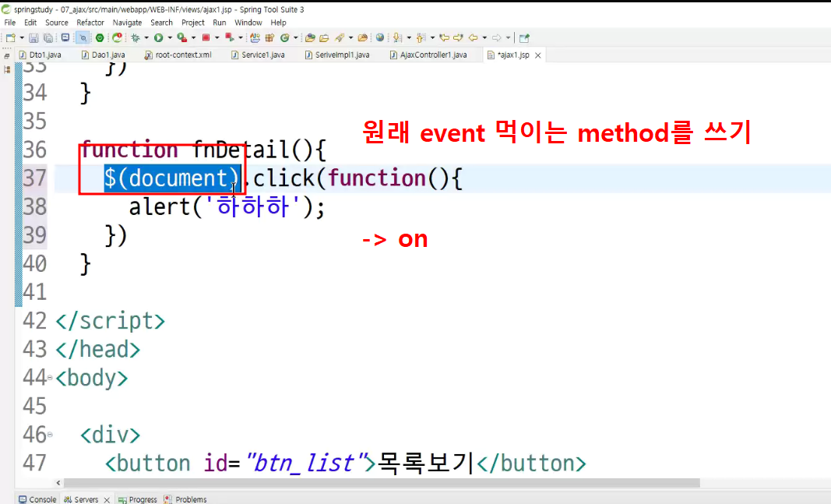The image size is (831, 504).
Task: Click the Forward navigation arrow
Action: click(497, 37)
